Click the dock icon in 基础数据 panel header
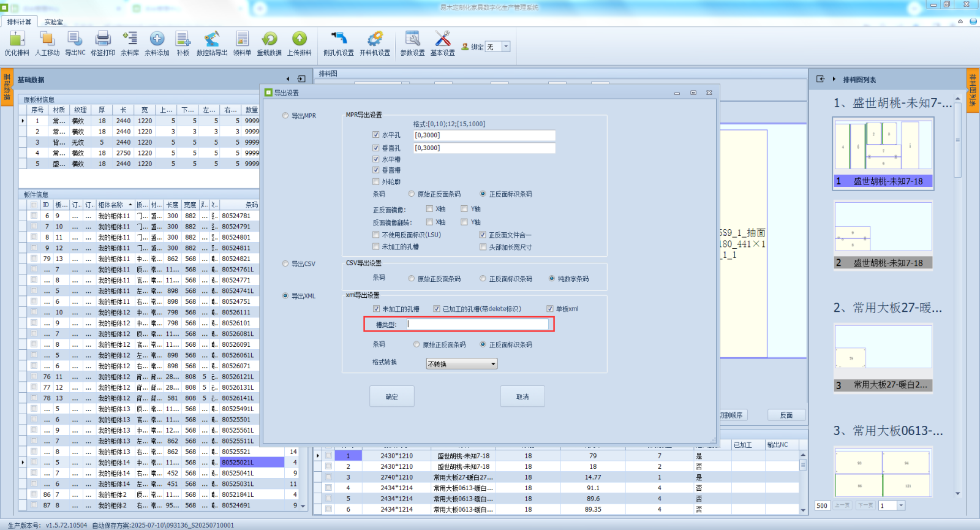Viewport: 980px width, 530px height. click(301, 79)
